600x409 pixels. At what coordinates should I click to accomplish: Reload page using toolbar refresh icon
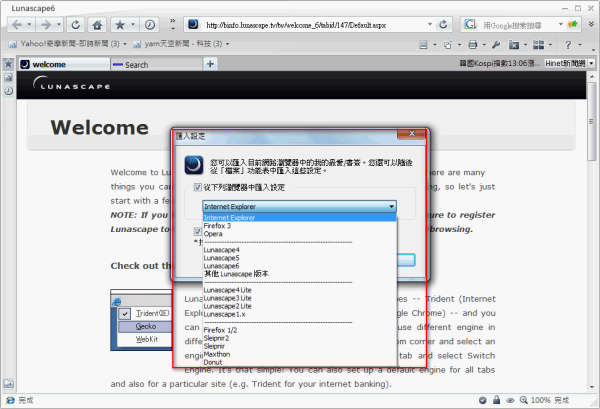pos(75,25)
